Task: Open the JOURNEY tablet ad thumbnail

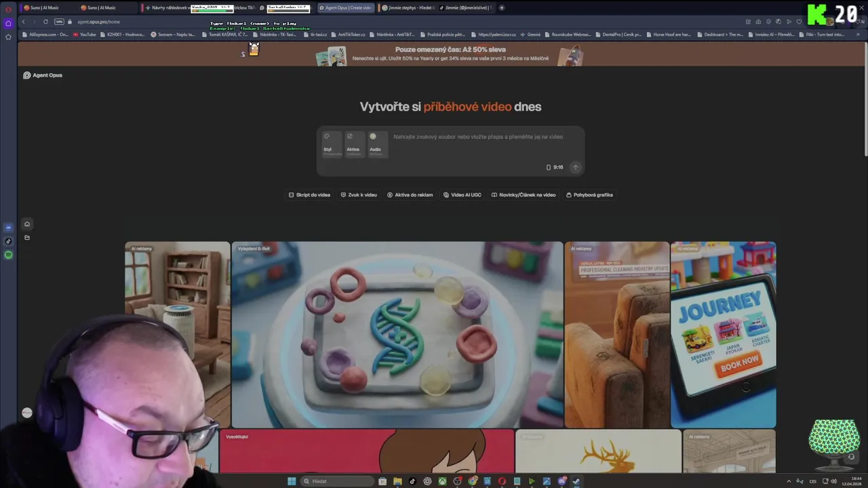Action: [x=724, y=335]
